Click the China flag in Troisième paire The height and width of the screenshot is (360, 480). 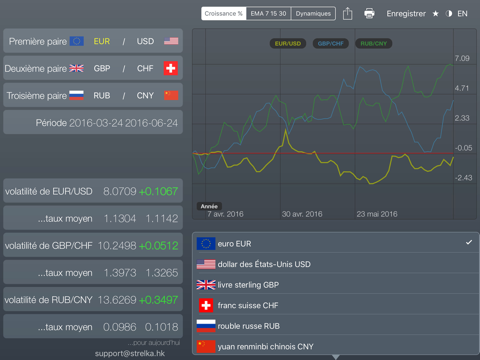(x=171, y=95)
